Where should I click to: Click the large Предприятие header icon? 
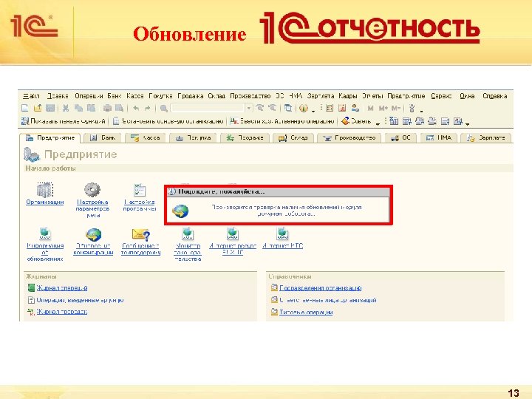pyautogui.click(x=32, y=154)
